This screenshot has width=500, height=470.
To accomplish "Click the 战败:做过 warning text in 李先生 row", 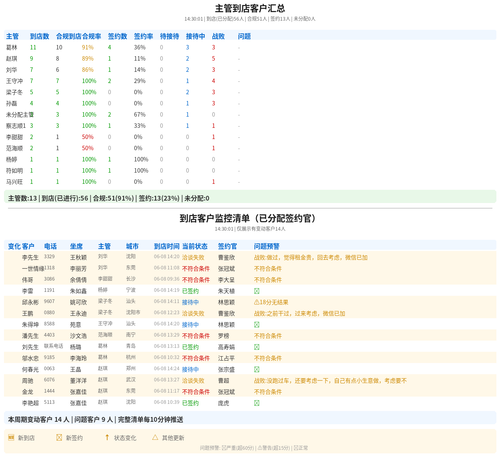I will tap(311, 258).
